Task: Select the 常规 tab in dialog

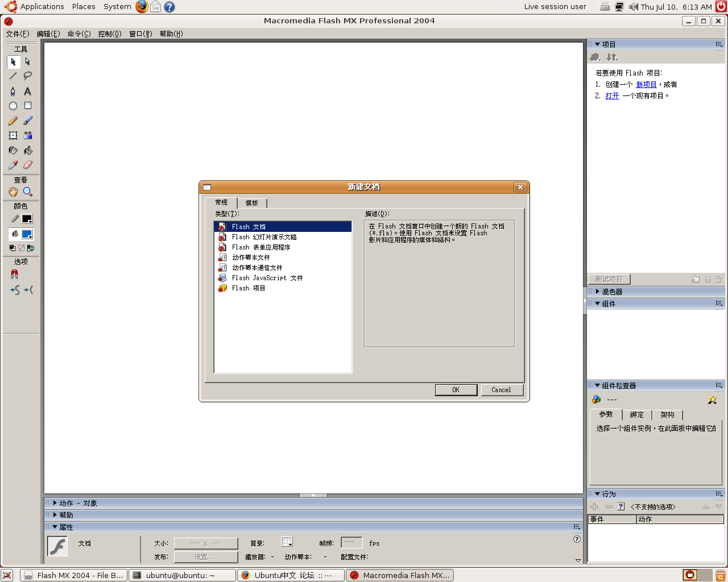Action: tap(221, 202)
